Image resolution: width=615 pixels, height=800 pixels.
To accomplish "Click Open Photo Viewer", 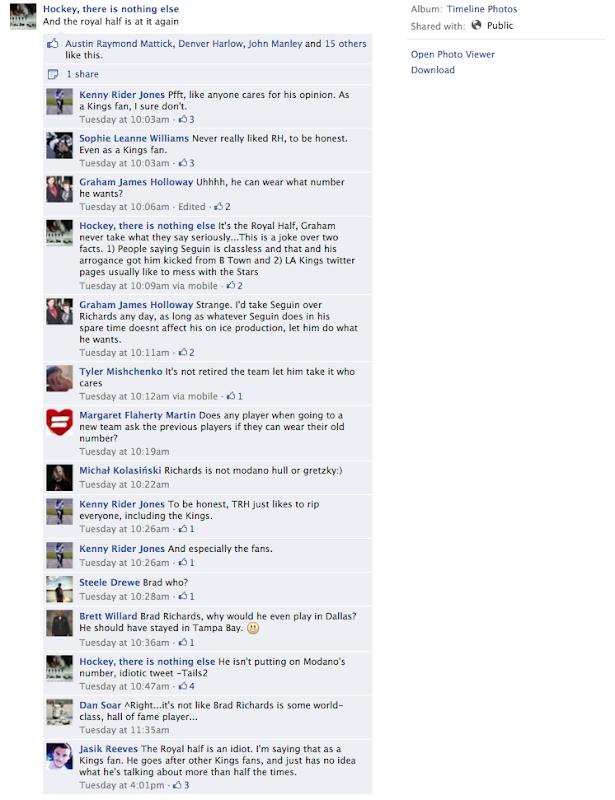I will coord(453,55).
